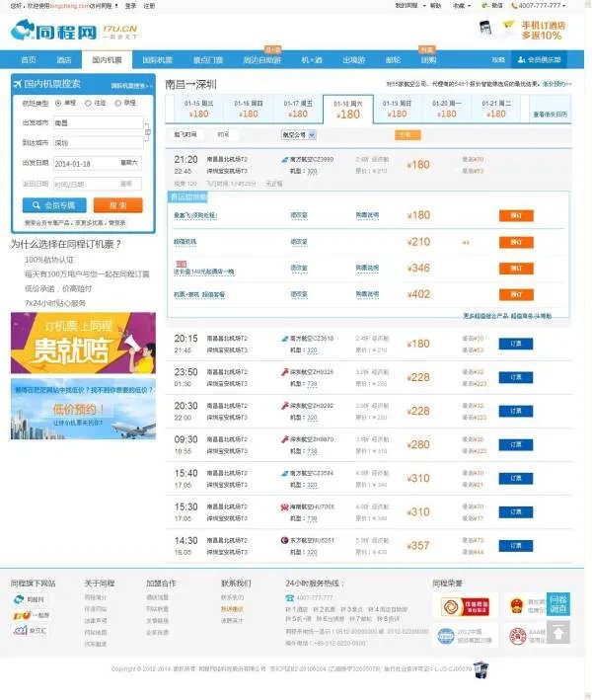Click 订票 button for the 23:50 flight
The image size is (592, 700).
tap(516, 378)
